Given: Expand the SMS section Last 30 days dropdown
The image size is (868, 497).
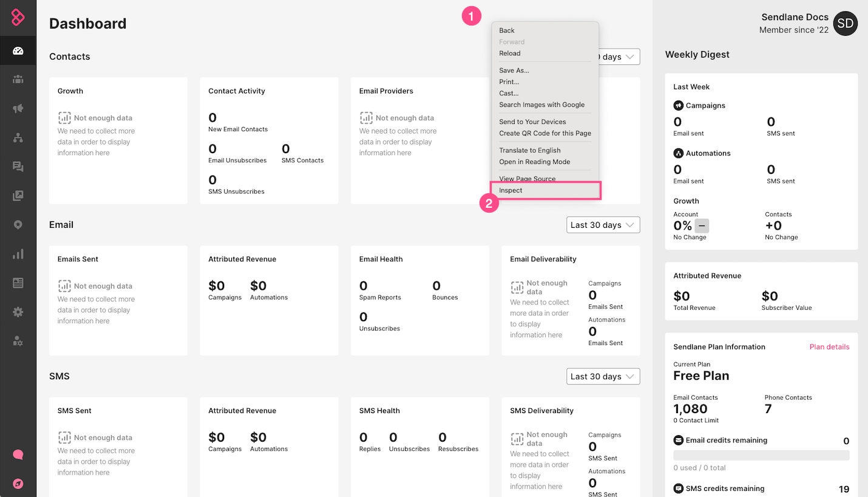Looking at the screenshot, I should pyautogui.click(x=603, y=377).
